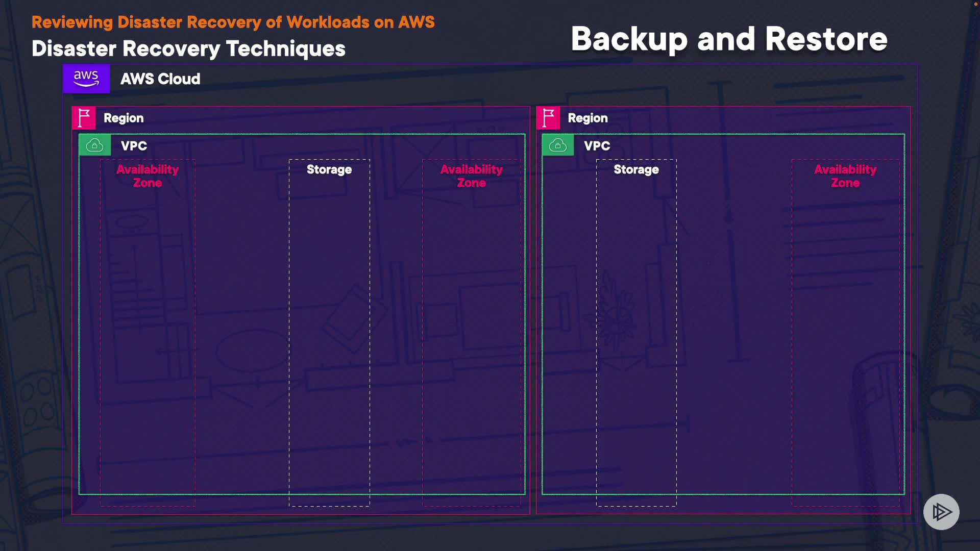Select the left region Storage label

tap(329, 169)
